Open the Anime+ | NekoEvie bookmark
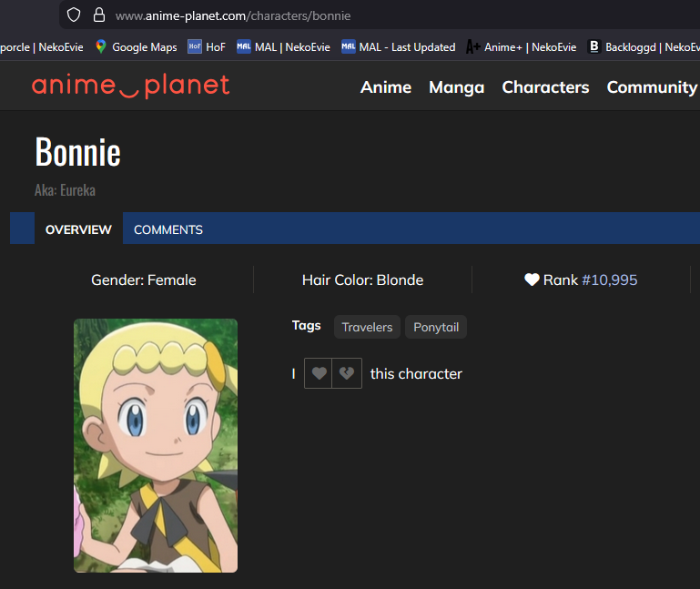Screen dimensions: 700x589 click(521, 47)
